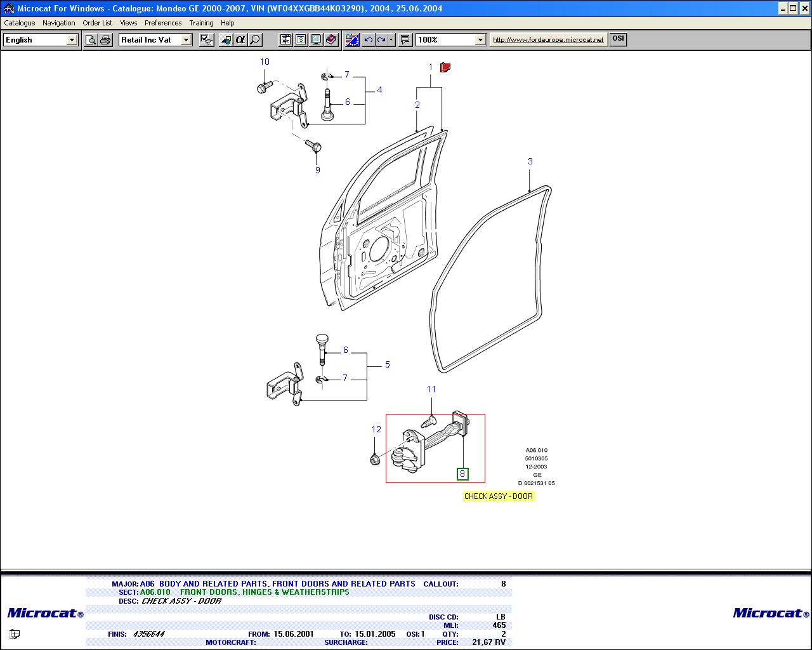Open the Order List menu
The image size is (812, 650).
tap(97, 23)
